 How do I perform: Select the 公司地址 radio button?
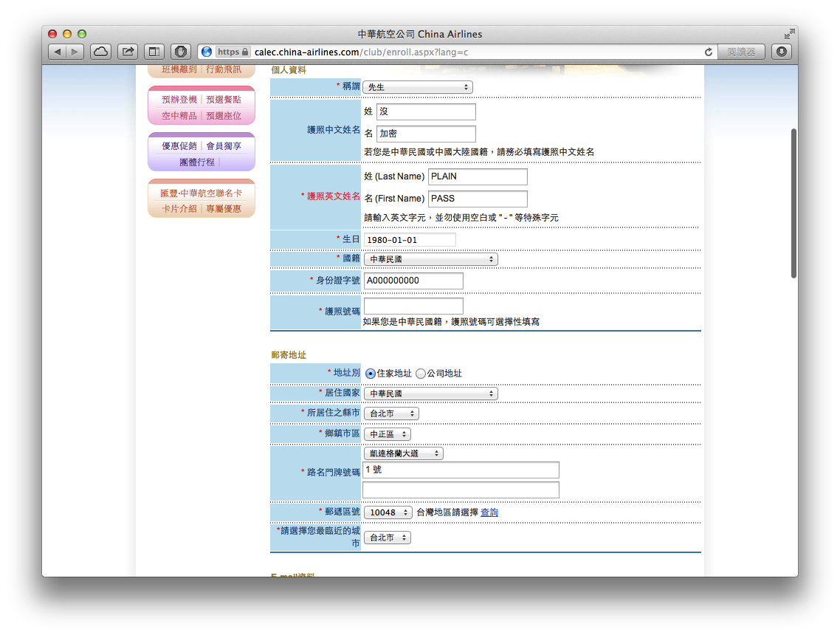point(421,374)
